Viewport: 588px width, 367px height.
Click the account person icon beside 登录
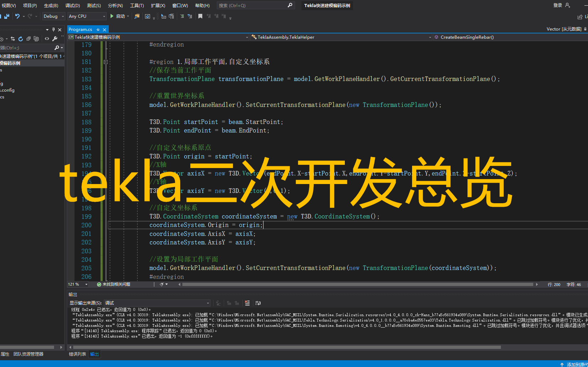(567, 5)
